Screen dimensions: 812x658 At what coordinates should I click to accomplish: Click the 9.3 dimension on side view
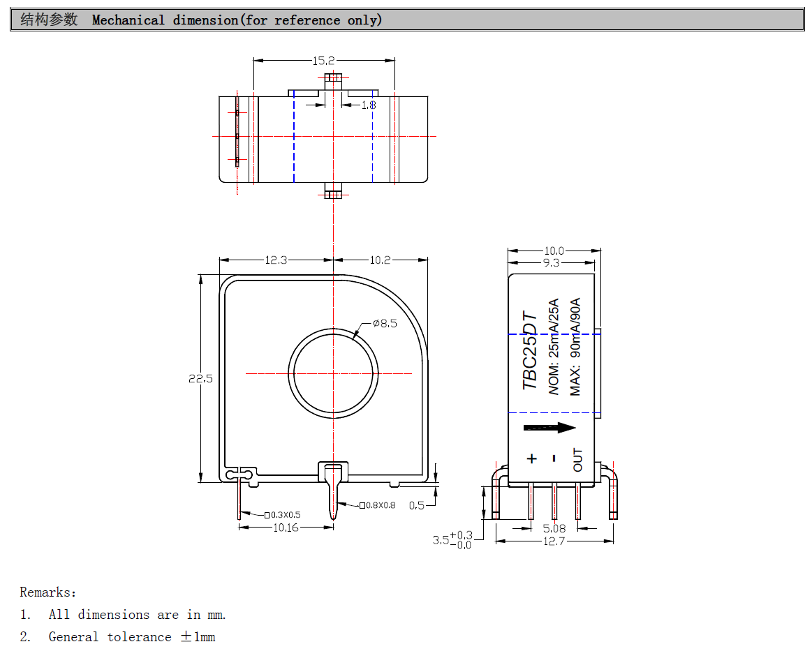551,263
